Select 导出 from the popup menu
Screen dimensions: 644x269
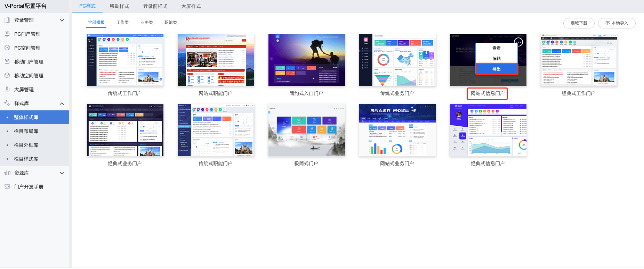[497, 69]
